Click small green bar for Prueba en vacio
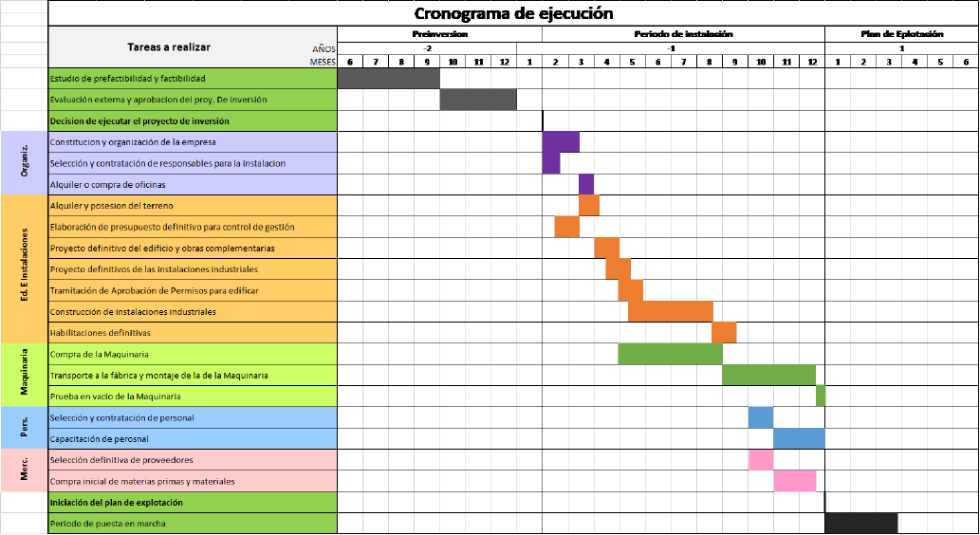This screenshot has width=980, height=535. coord(821,397)
